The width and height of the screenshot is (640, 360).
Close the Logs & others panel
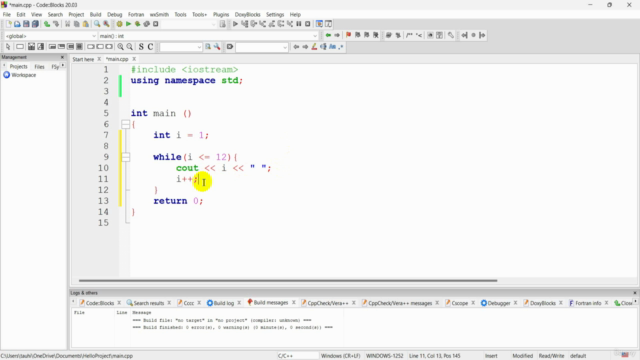pyautogui.click(x=635, y=293)
